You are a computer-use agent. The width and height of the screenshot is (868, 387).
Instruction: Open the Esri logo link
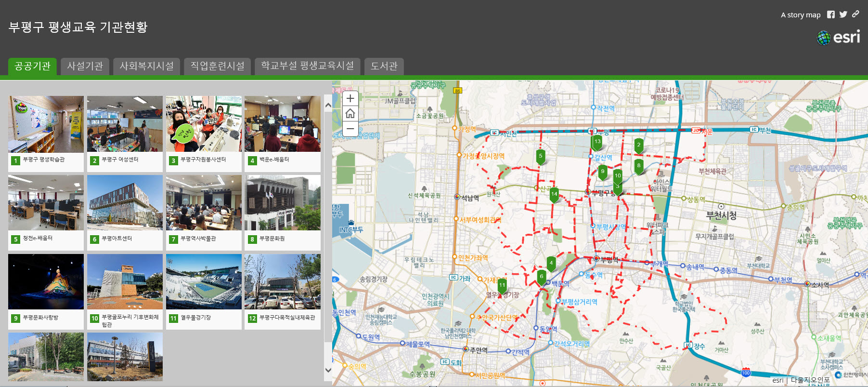[838, 38]
